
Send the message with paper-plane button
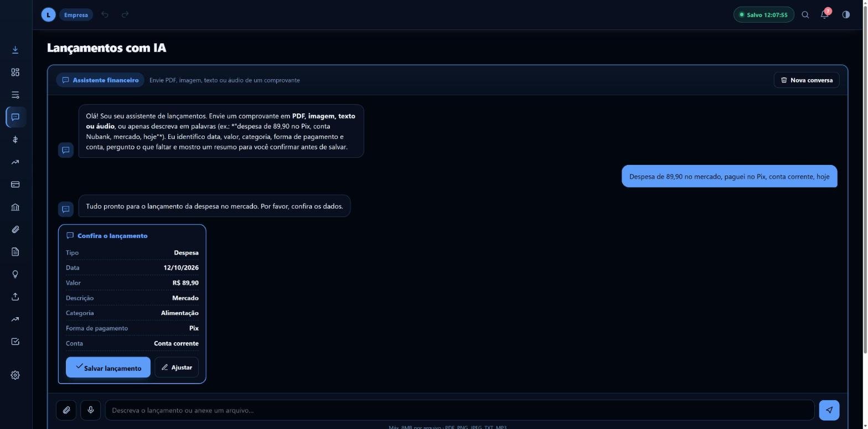tap(829, 410)
